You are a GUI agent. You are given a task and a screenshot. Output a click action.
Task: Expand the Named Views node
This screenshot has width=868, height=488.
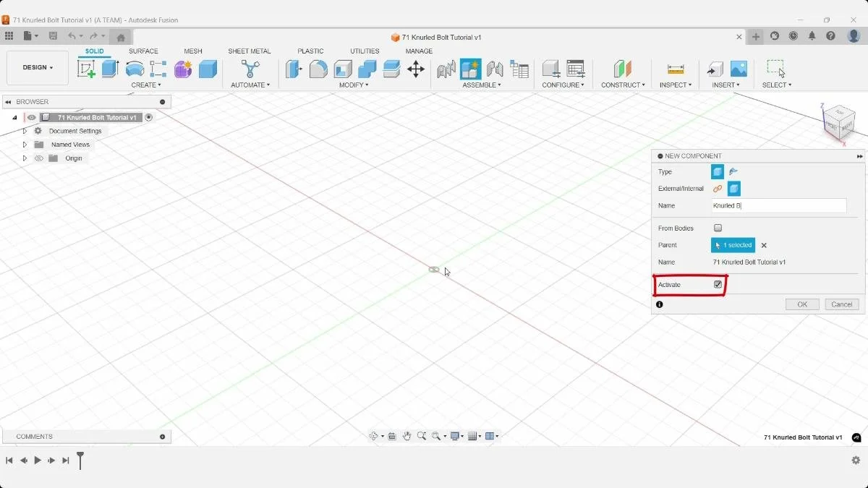coord(25,145)
